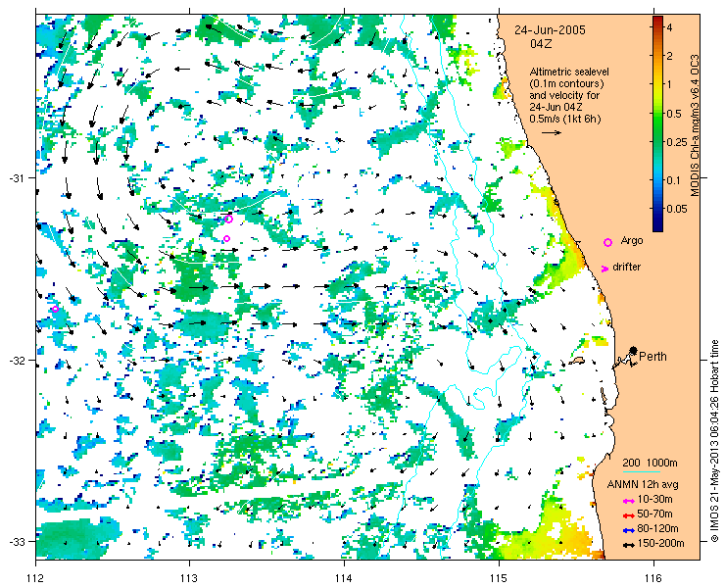This screenshot has height=588, width=725.
Task: Click the 'drifter' legend label
Action: (626, 267)
